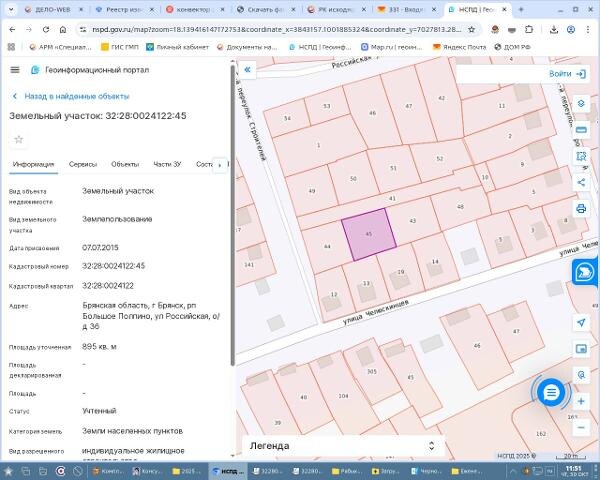
Task: Open the tab search dropdown arrow
Action: [x=11, y=10]
